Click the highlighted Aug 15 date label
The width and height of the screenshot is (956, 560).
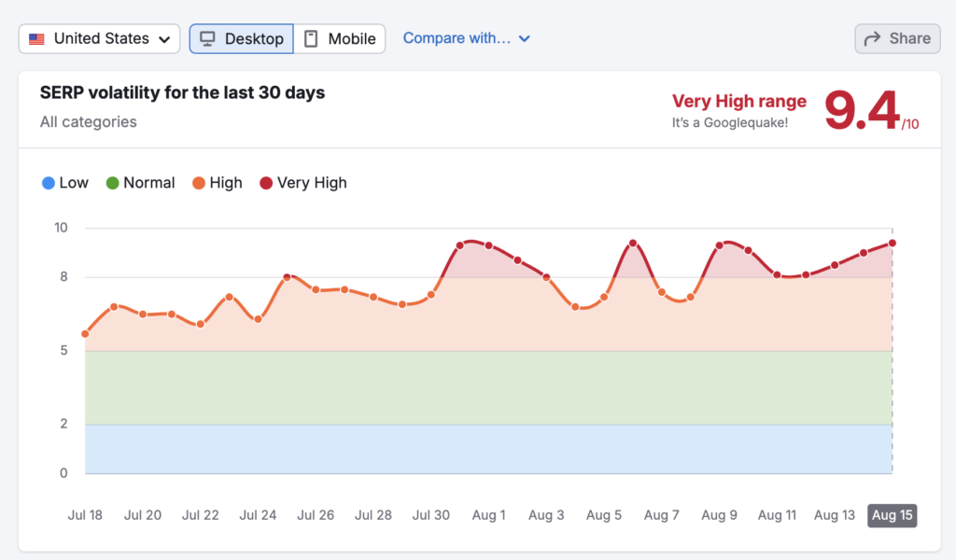coord(893,515)
